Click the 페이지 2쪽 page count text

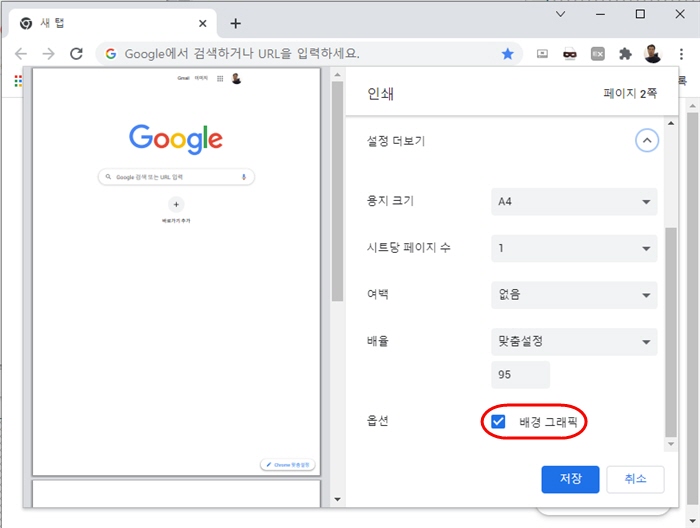630,93
